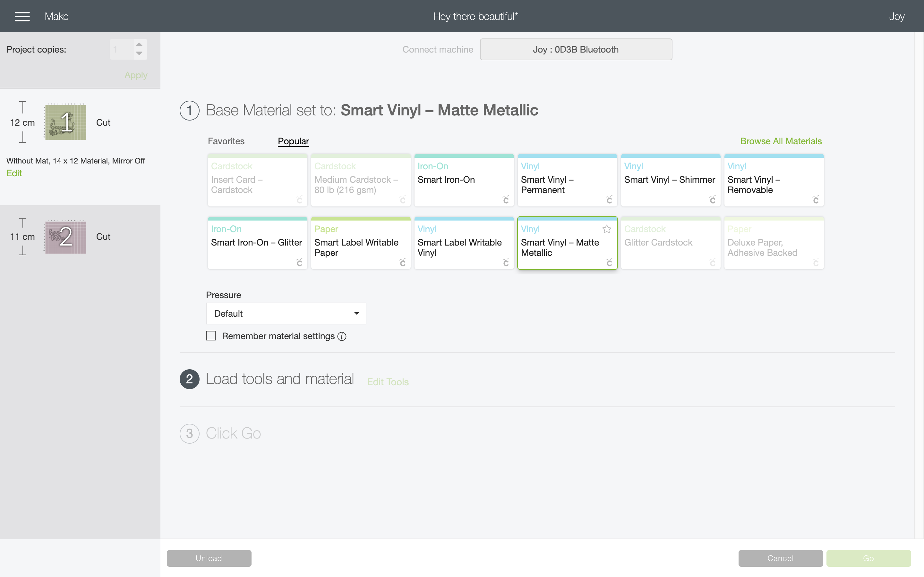Select mat 2 pink thumbnail
The height and width of the screenshot is (577, 924).
point(66,237)
